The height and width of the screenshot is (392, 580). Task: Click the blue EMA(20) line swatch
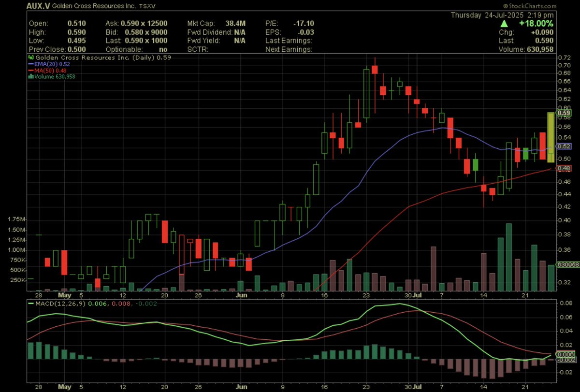(31, 63)
